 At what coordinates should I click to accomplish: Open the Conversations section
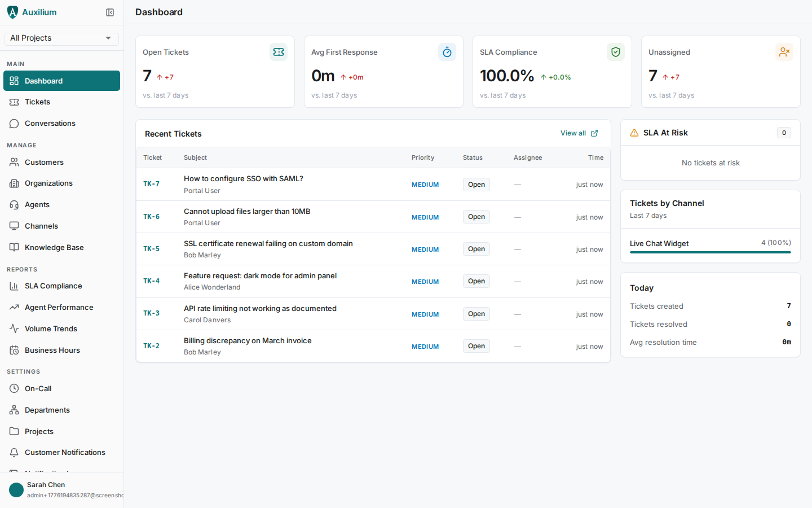click(50, 123)
